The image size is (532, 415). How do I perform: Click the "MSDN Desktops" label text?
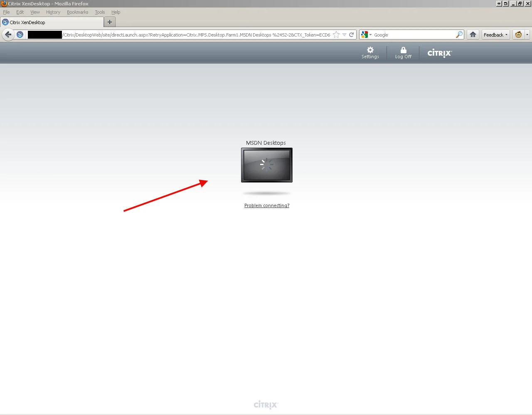coord(266,143)
